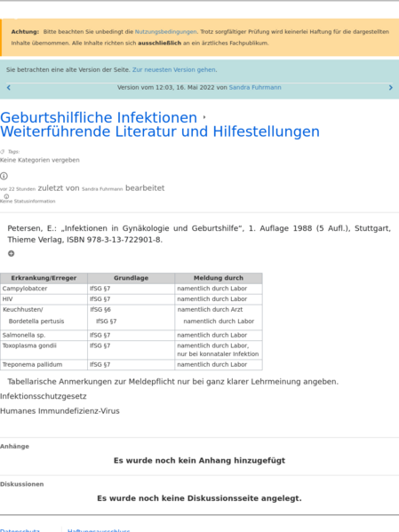
Task: Open the Haftungsausschluss footer link
Action: [x=99, y=529]
